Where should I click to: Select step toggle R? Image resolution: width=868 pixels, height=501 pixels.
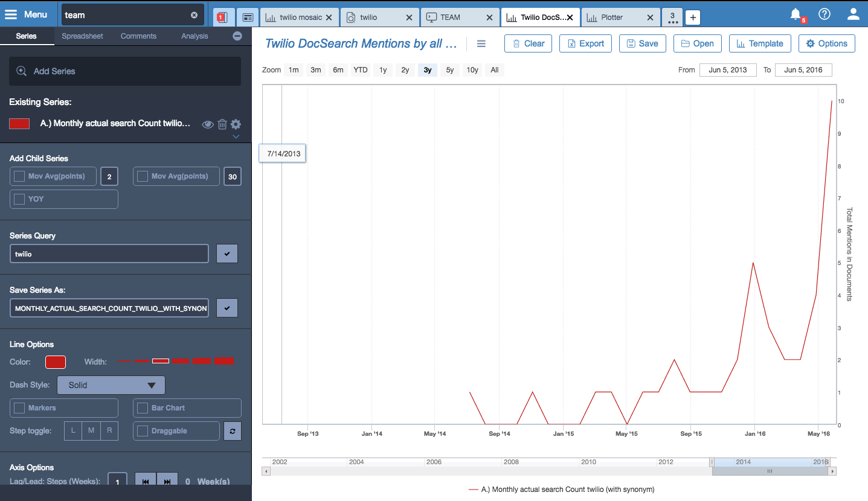(x=109, y=431)
